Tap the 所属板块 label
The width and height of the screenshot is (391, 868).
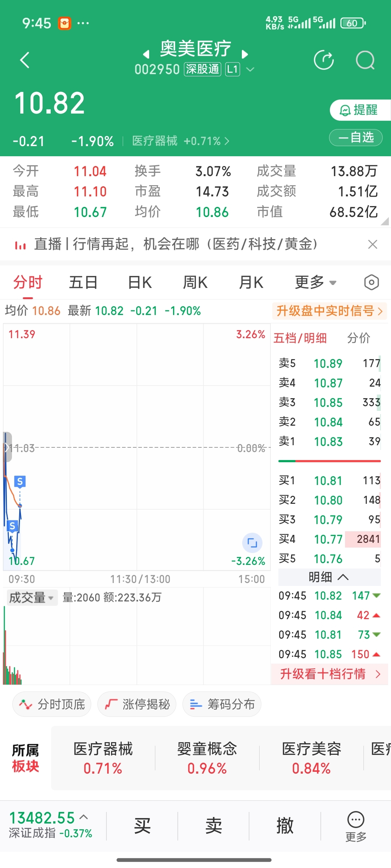[25, 758]
